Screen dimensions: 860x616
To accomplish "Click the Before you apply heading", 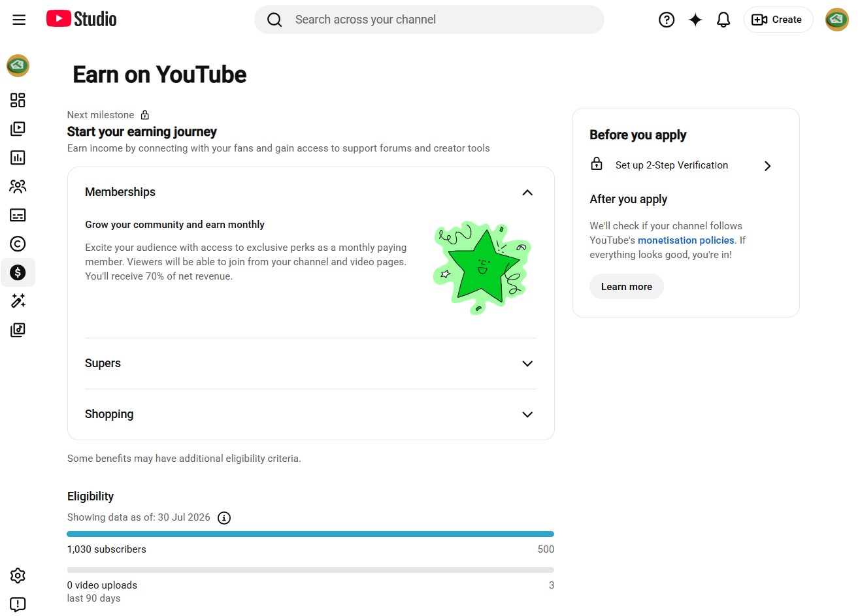I will 638,135.
